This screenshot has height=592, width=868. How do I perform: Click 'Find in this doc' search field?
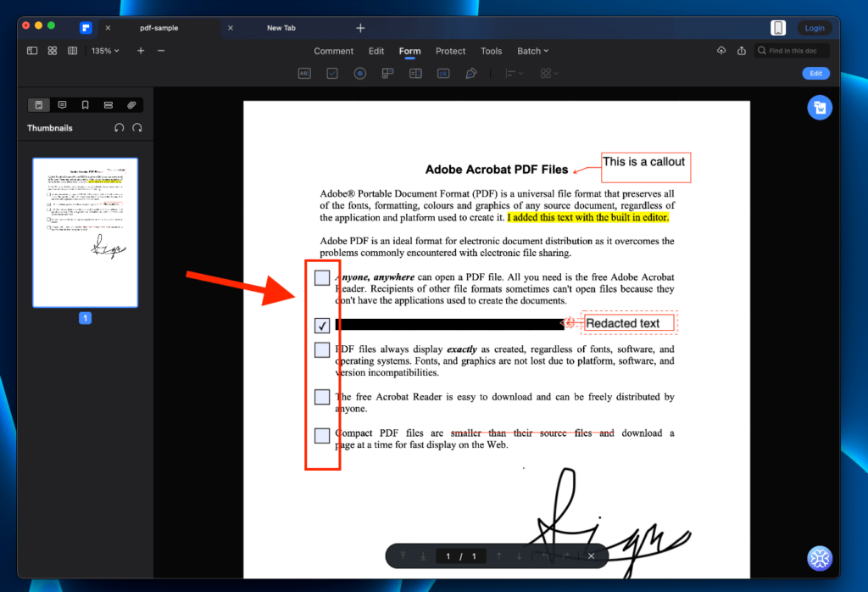793,50
